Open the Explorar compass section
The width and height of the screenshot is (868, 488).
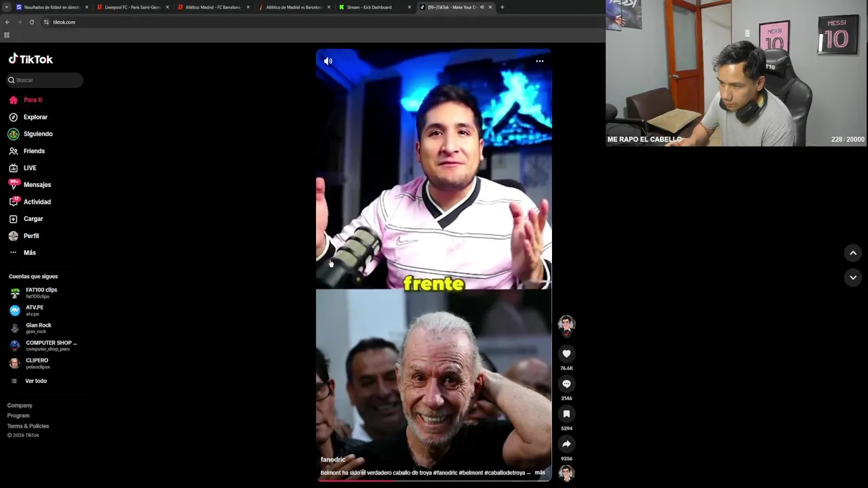coord(28,117)
